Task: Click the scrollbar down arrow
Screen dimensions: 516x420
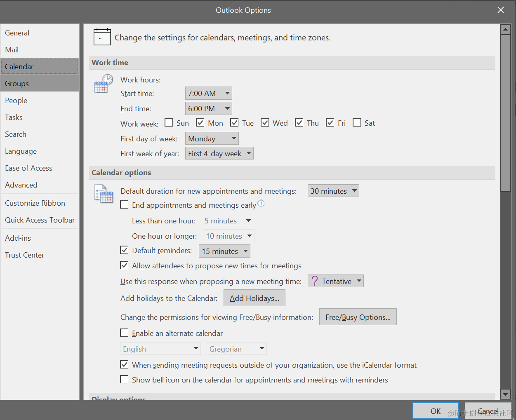Action: [x=506, y=394]
